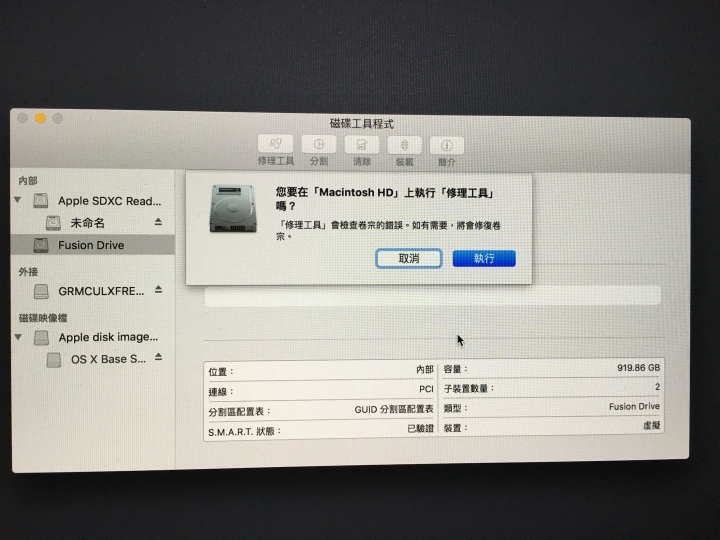The image size is (720, 540).
Task: Eject the 未命名 volume
Action: tap(158, 222)
